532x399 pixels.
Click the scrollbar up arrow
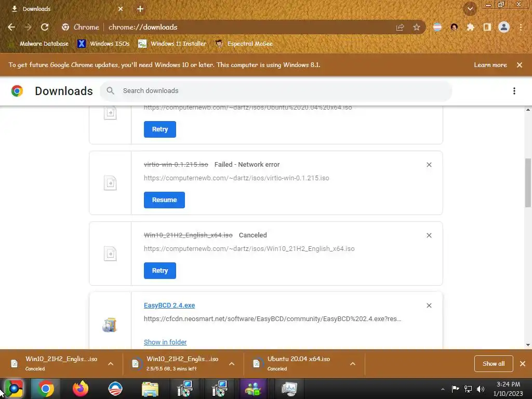[528, 110]
